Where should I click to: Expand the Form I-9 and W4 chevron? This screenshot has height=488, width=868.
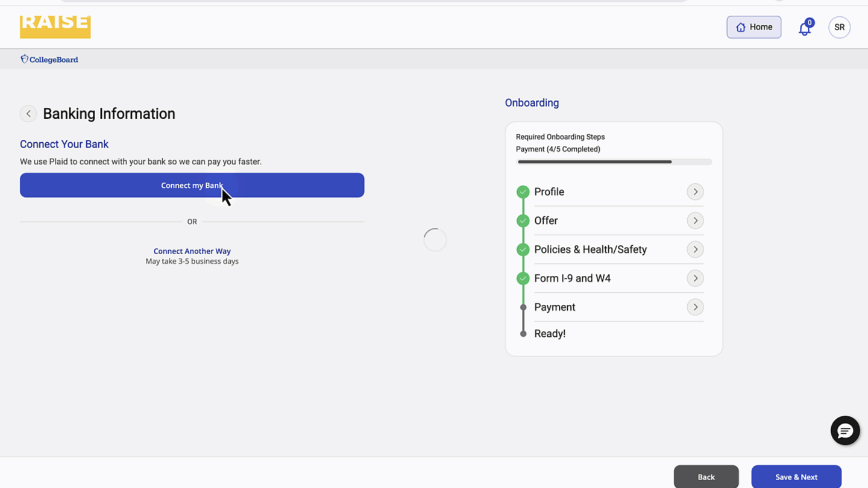695,278
